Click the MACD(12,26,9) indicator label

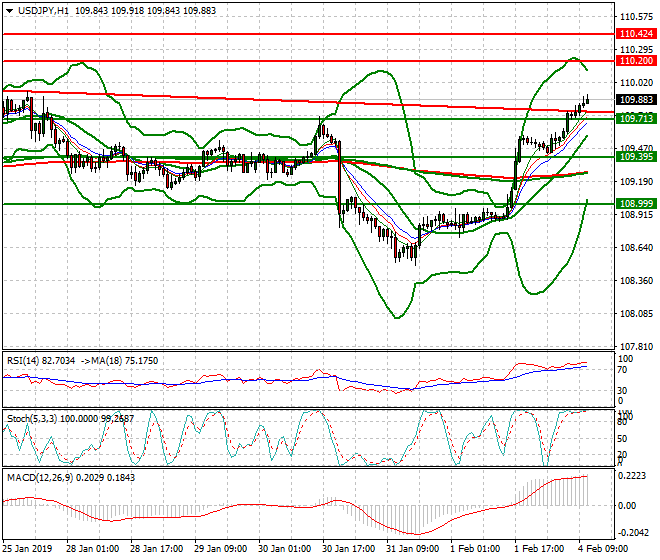38,476
